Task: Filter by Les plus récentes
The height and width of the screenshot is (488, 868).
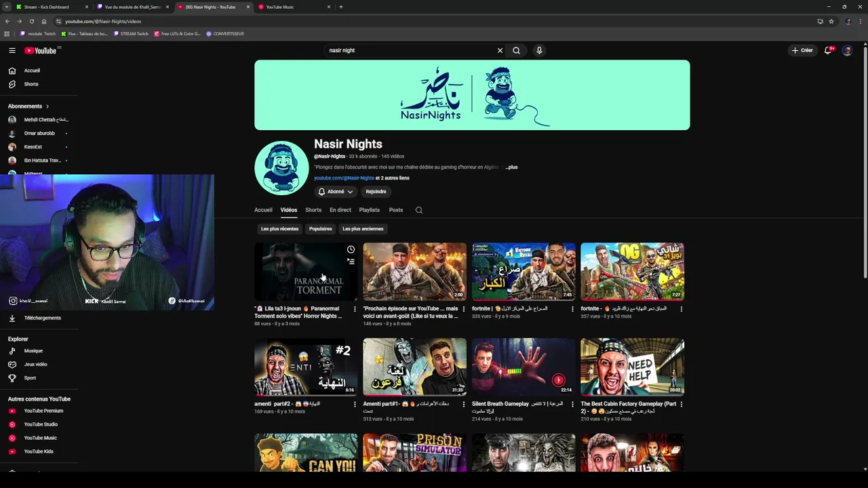Action: pyautogui.click(x=279, y=229)
